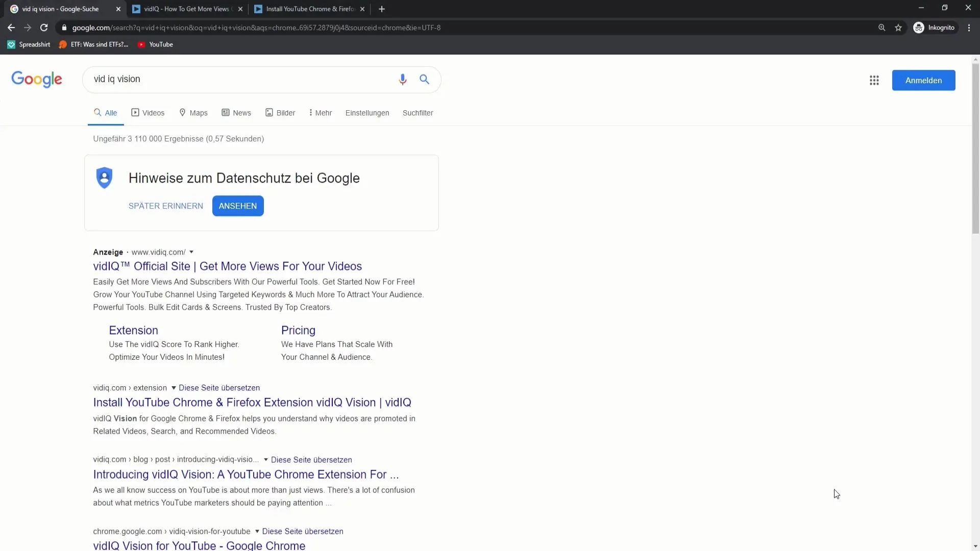Click the blue search magnifier button

pyautogui.click(x=424, y=79)
